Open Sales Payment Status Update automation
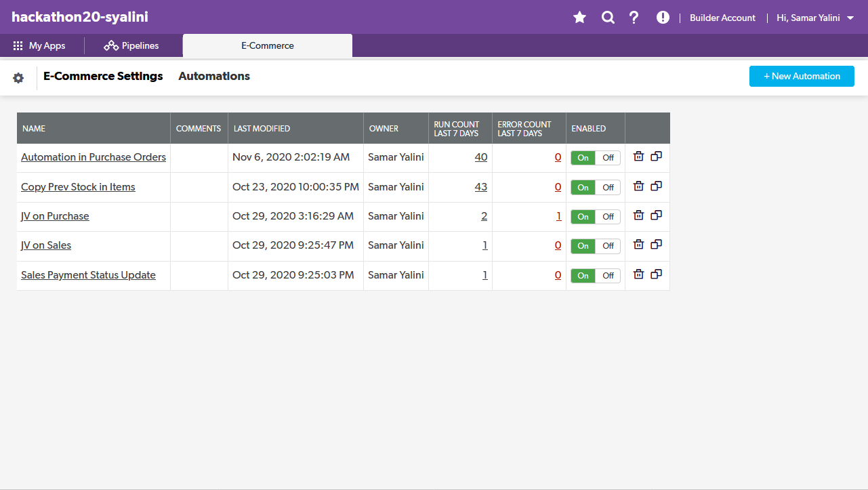This screenshot has height=490, width=868. pos(88,275)
